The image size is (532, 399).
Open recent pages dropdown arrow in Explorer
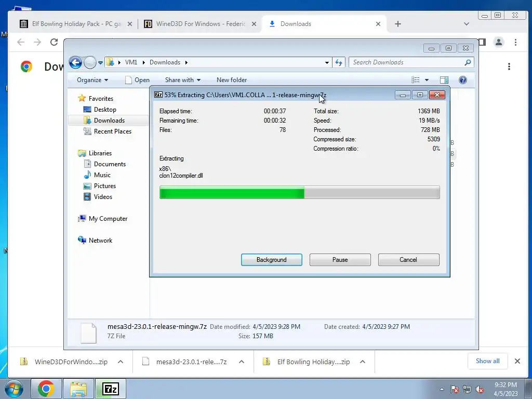100,63
